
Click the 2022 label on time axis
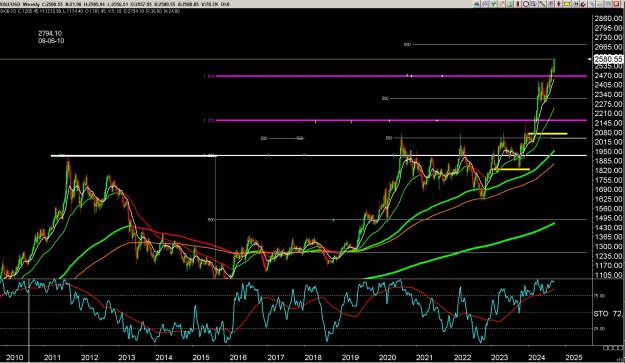[x=462, y=357]
